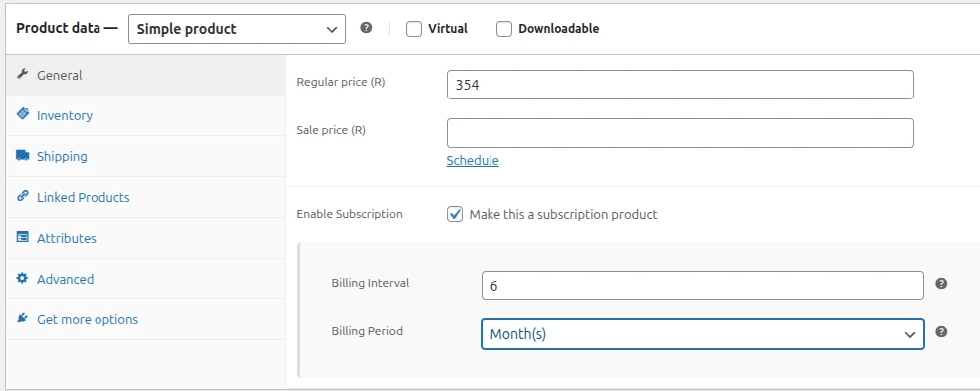Click the General tab wrench icon
This screenshot has width=980, height=391.
[23, 75]
